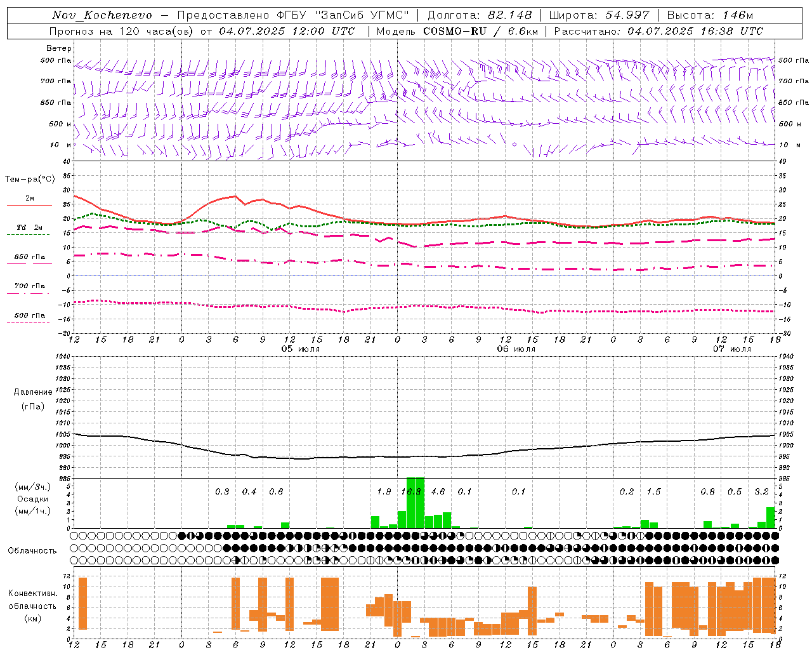The width and height of the screenshot is (812, 650).
Task: Click the precipitation total '0.5'
Action: click(x=735, y=491)
